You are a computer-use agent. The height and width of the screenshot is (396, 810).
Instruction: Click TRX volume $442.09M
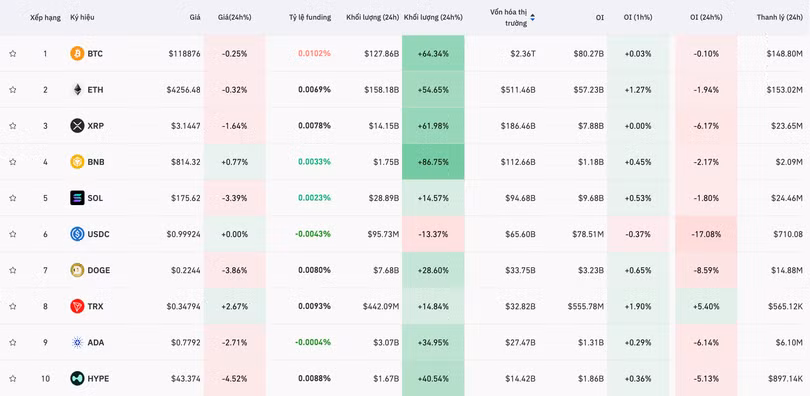coord(381,306)
